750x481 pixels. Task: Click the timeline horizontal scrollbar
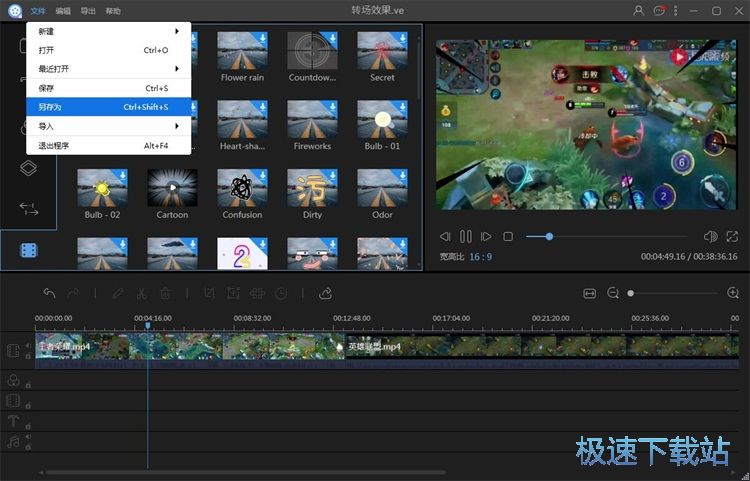click(245, 472)
